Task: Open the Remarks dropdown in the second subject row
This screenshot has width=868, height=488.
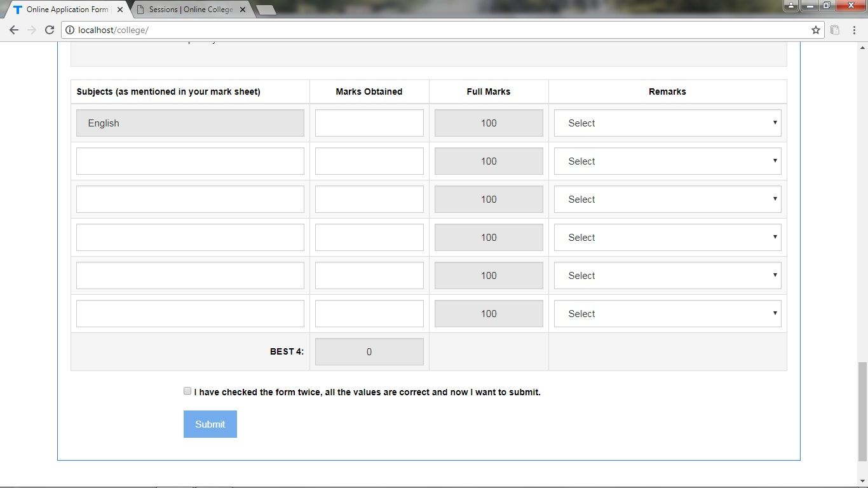Action: point(667,161)
